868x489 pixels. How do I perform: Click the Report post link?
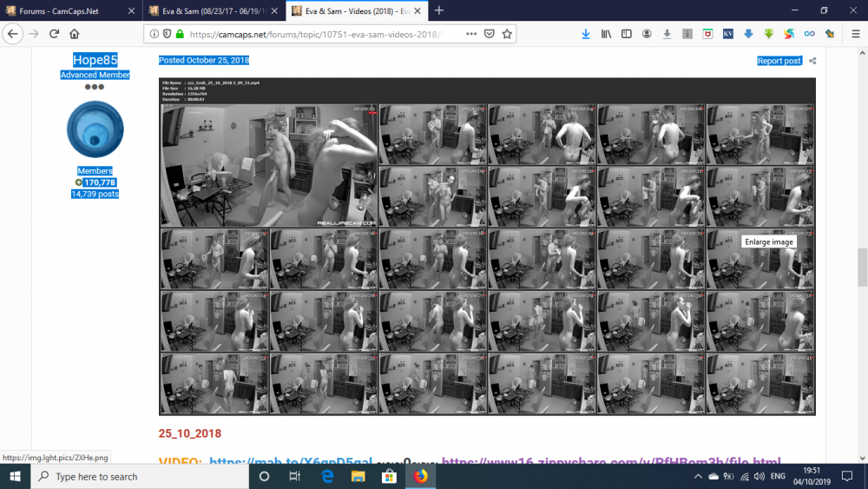(x=779, y=61)
